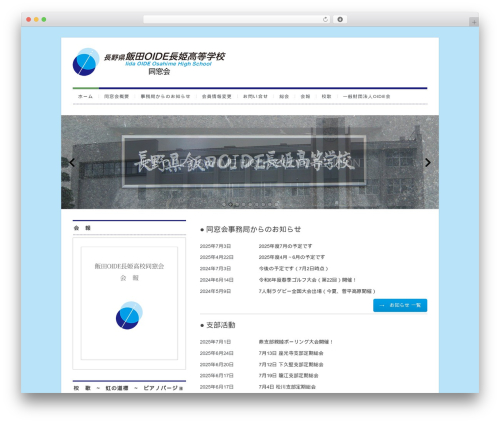The width and height of the screenshot is (500, 423).
Task: Click the date 2025年4月22日
Action: (x=217, y=257)
